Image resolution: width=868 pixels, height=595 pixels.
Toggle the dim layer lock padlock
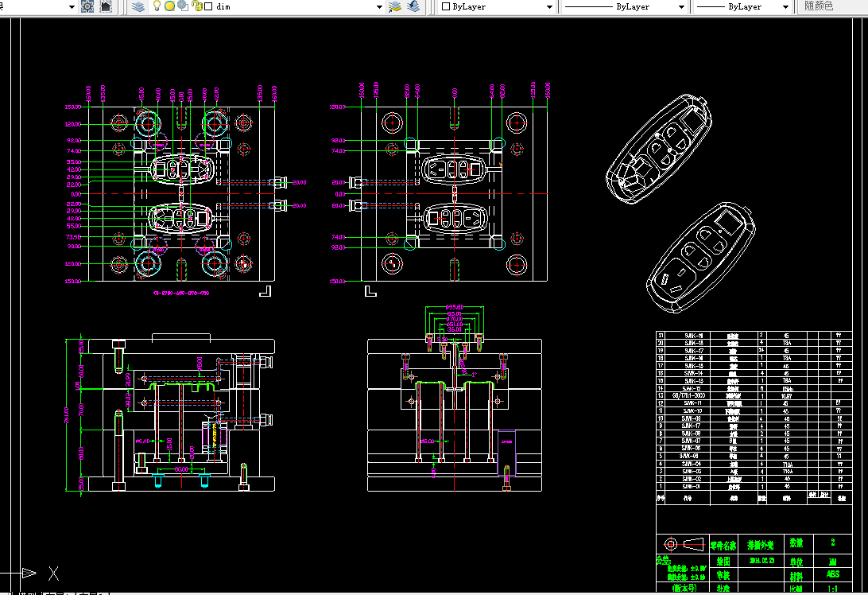pyautogui.click(x=196, y=6)
